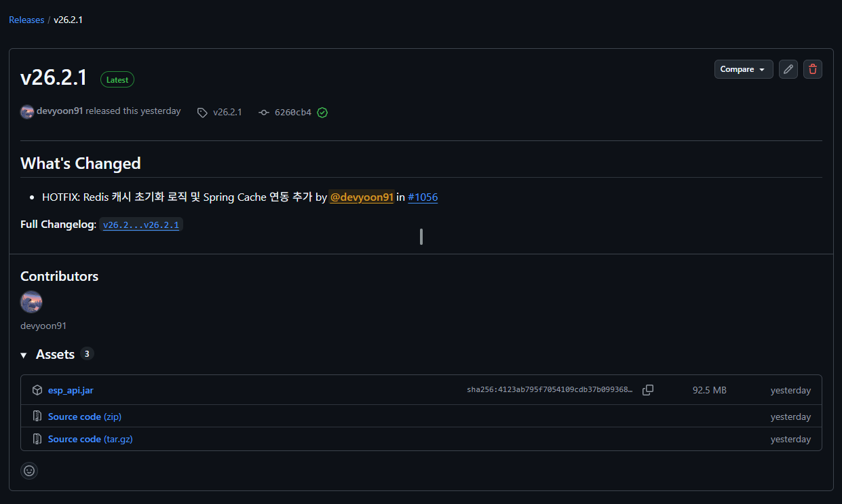This screenshot has height=504, width=842.
Task: Click the tag icon beside v26.2.1
Action: coord(202,113)
